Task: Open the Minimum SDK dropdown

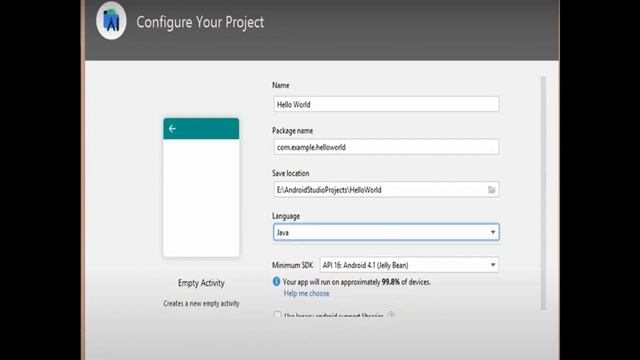Action: (409, 265)
